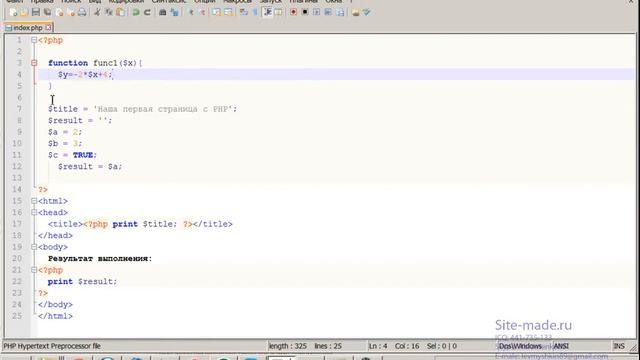Click the Paste clipboard icon
This screenshot has width=640, height=360.
tap(120, 12)
